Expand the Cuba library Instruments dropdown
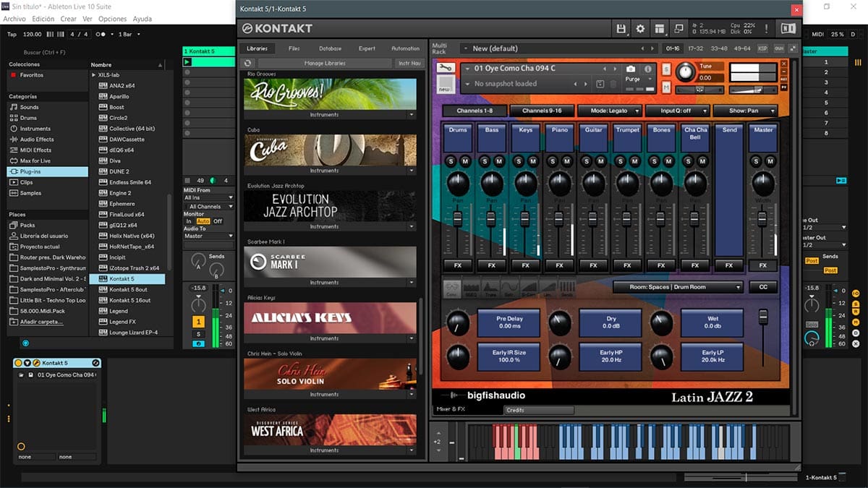The width and height of the screenshot is (868, 488). pyautogui.click(x=412, y=171)
